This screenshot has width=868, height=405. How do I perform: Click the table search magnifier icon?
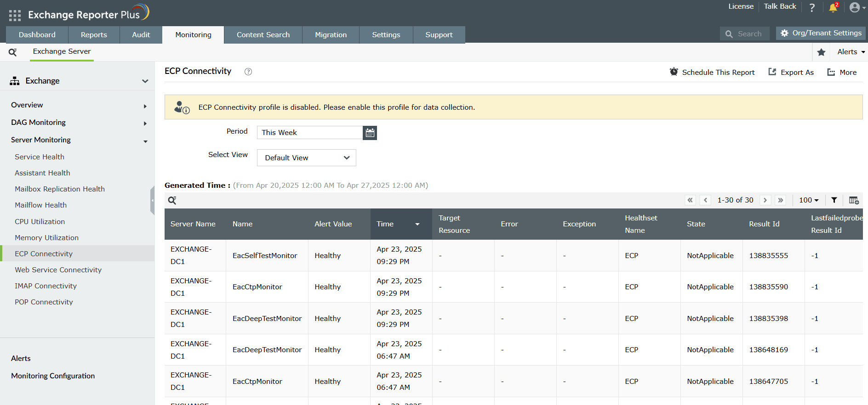(x=172, y=200)
